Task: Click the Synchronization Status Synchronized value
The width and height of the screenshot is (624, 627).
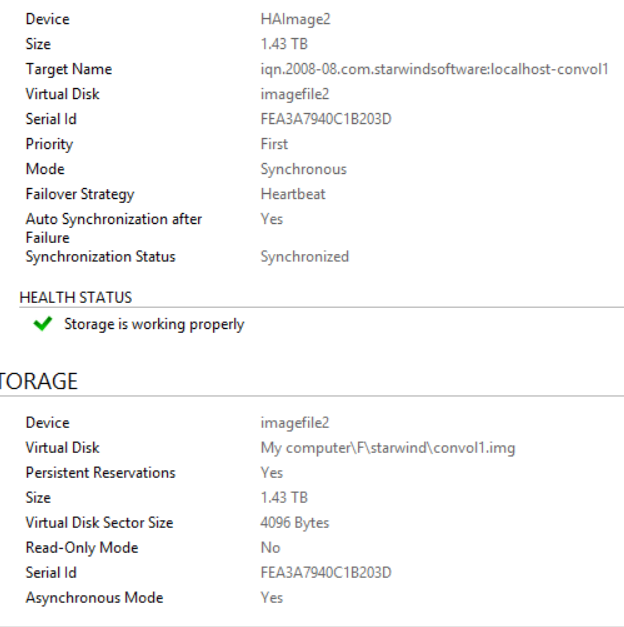Action: point(305,257)
